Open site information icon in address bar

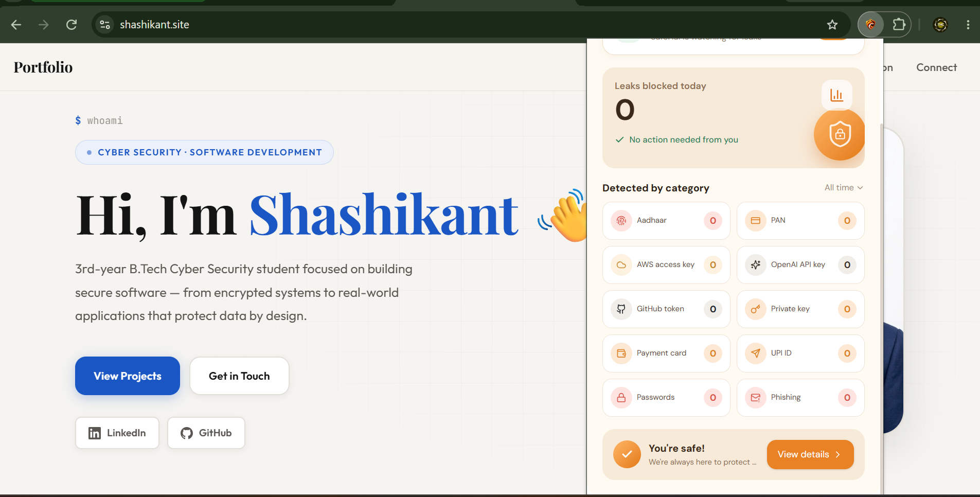pyautogui.click(x=105, y=25)
